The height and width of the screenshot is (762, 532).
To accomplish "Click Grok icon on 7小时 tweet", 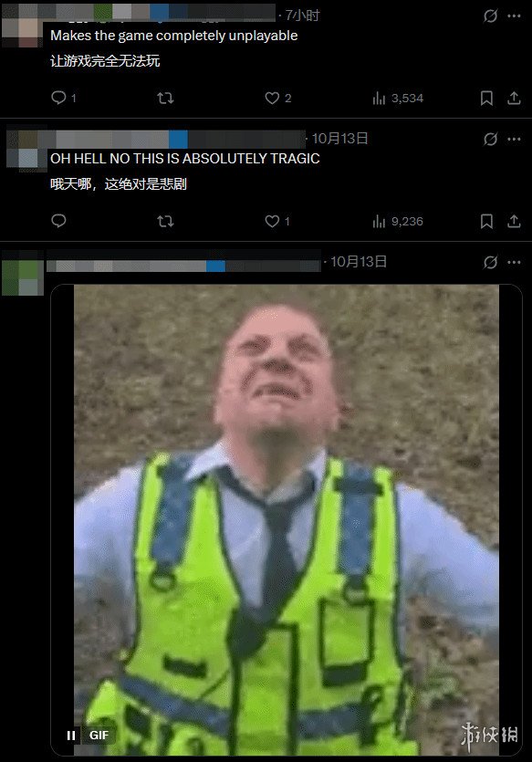I will [x=490, y=16].
